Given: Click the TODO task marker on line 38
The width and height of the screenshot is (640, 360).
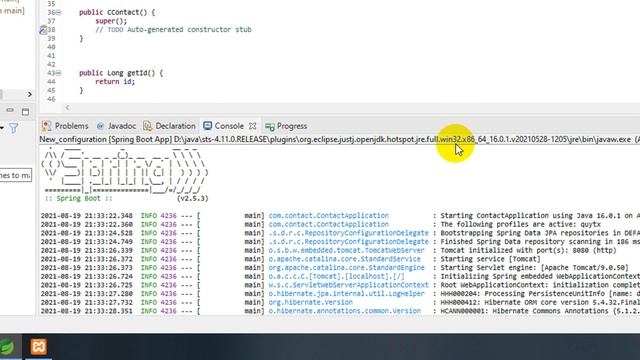Looking at the screenshot, I should coord(43,30).
